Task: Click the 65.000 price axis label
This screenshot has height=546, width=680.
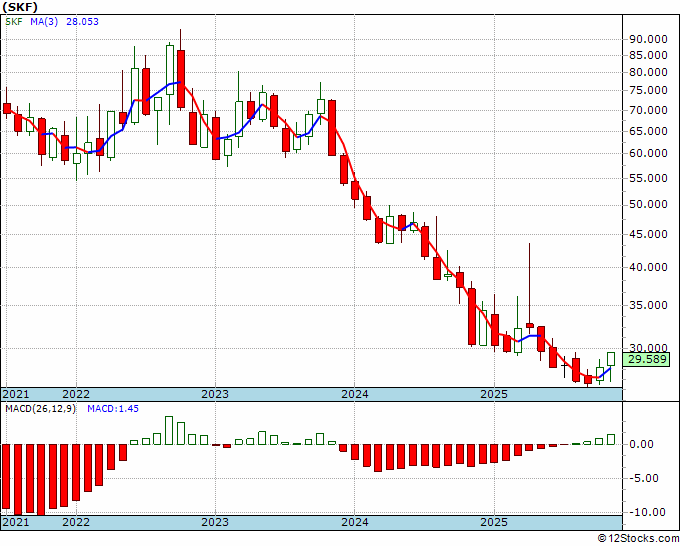Action: [x=648, y=131]
